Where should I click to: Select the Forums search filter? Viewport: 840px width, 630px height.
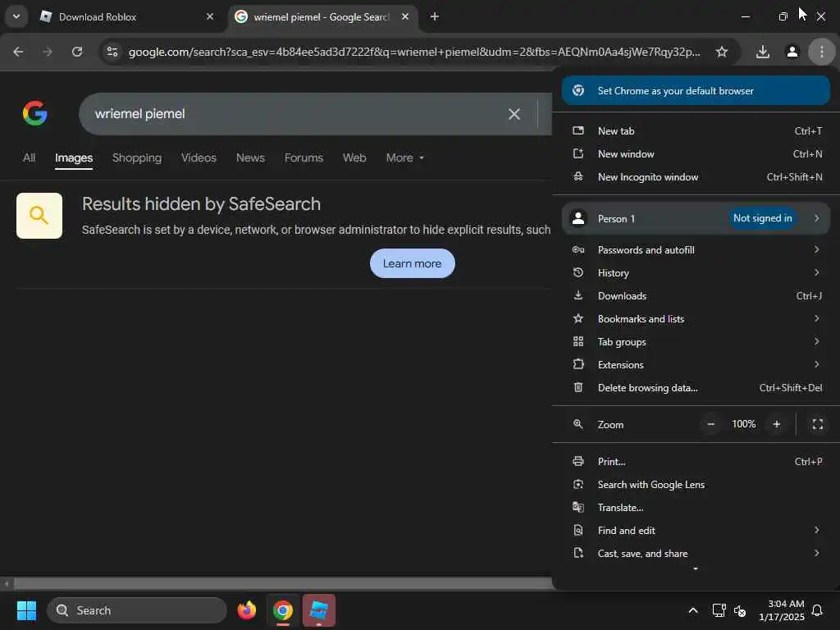[304, 158]
